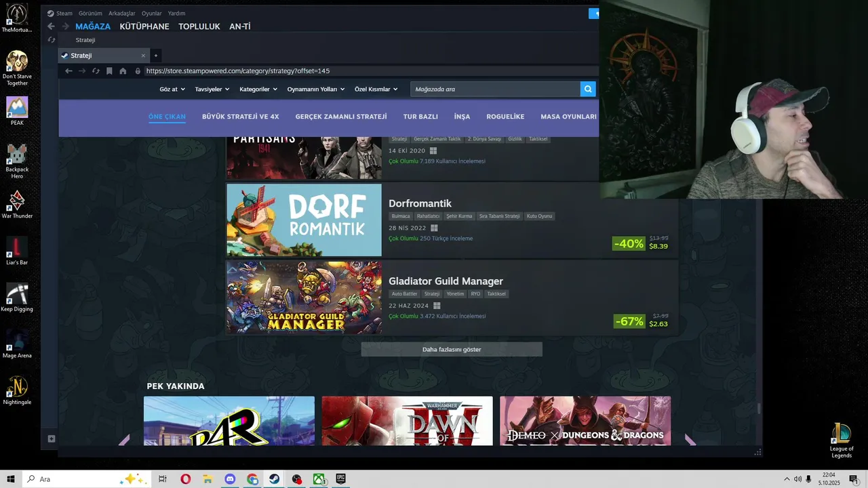
Task: Open Opera from the taskbar
Action: (x=185, y=479)
